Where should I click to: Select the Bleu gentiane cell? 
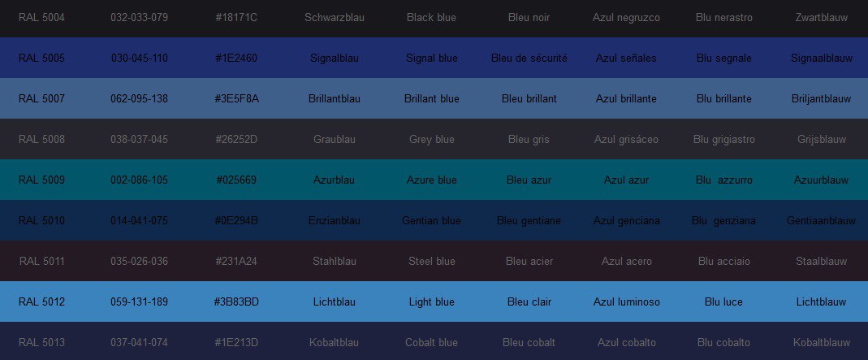click(529, 221)
